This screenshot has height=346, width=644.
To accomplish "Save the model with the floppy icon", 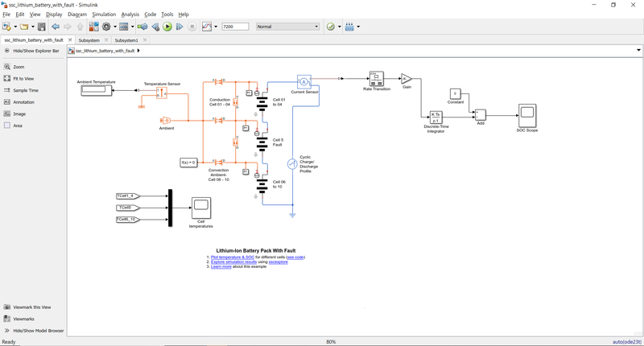I will tap(42, 27).
